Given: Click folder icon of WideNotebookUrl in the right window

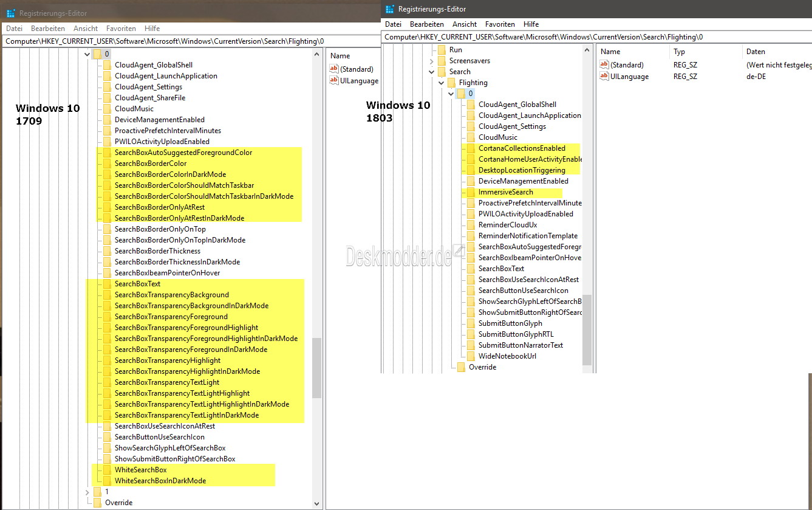Looking at the screenshot, I should (x=471, y=356).
